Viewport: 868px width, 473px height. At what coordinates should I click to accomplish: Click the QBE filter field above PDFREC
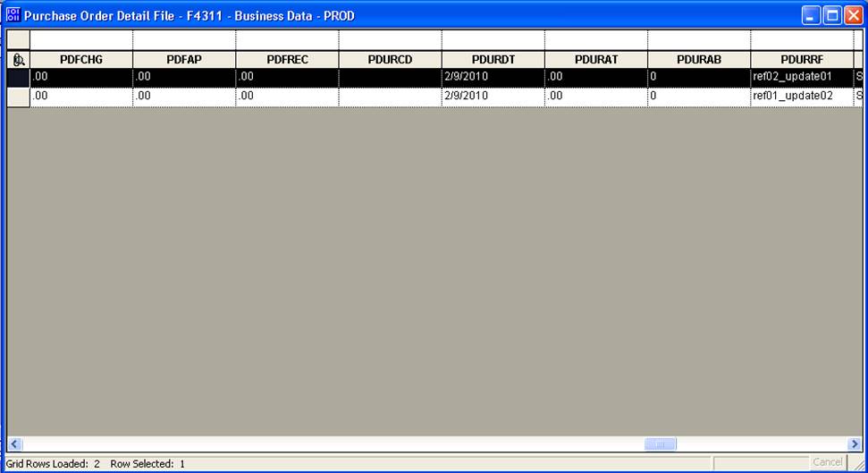coord(287,40)
